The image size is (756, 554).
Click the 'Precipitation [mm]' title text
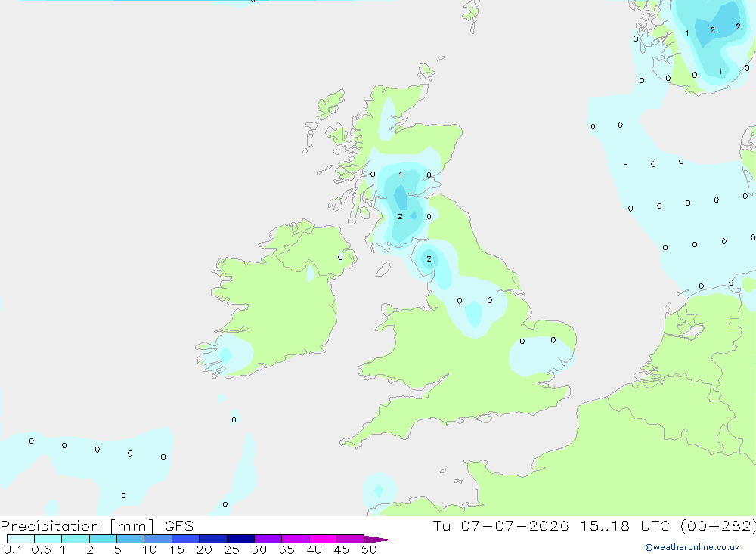[x=77, y=526]
